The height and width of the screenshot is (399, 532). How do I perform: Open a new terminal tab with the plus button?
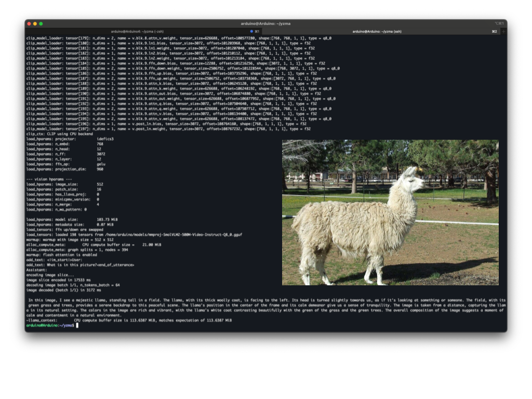point(503,31)
